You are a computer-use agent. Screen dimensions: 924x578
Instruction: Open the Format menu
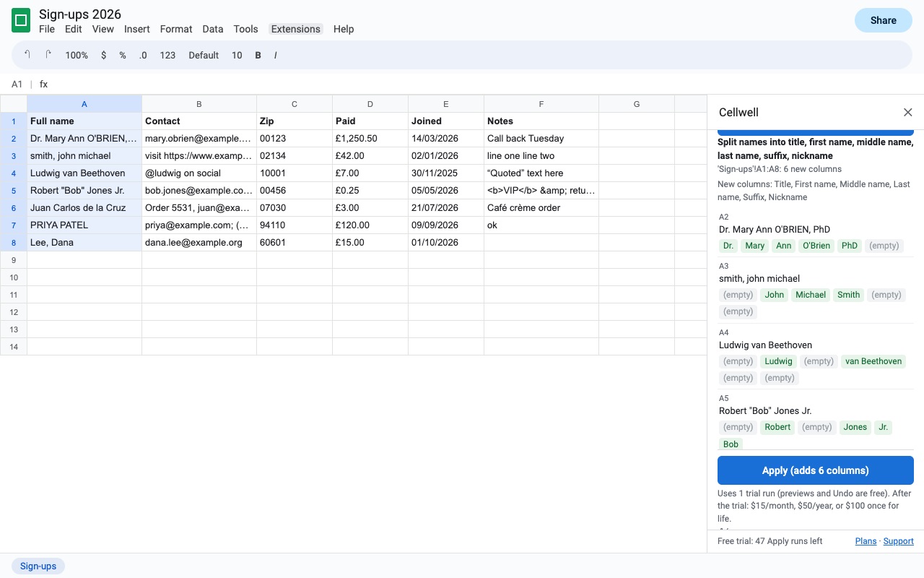[176, 29]
